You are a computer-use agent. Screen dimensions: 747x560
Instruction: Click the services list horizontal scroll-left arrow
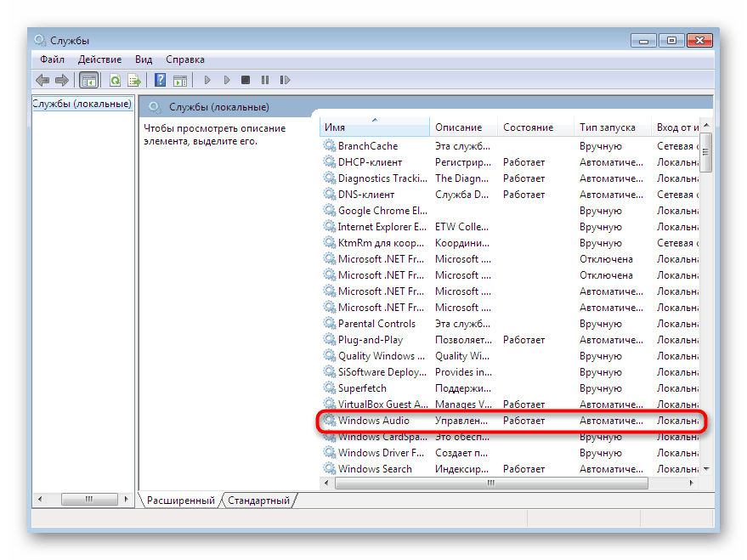point(326,483)
